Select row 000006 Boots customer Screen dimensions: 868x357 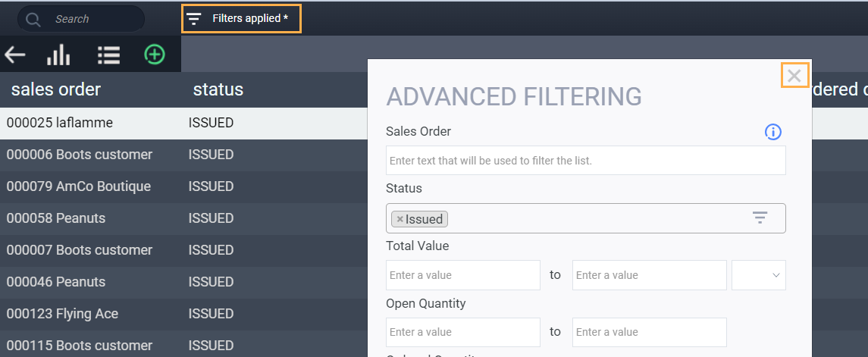(183, 155)
